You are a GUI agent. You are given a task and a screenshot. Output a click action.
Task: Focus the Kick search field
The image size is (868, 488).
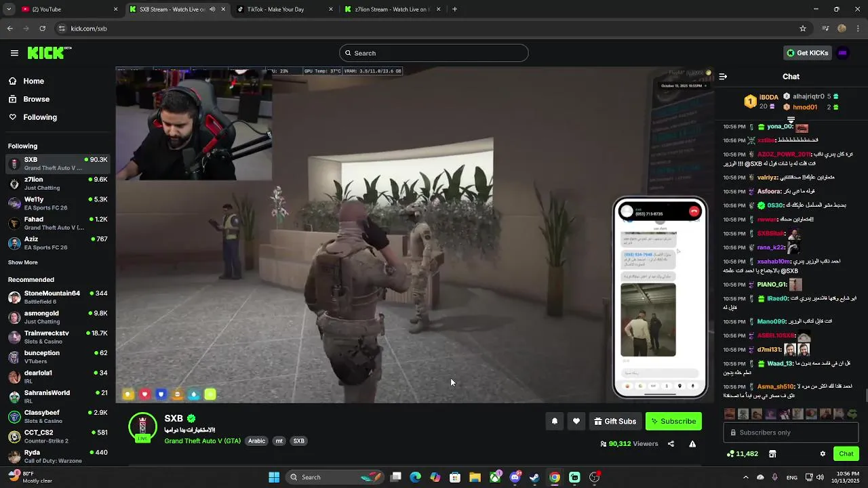[x=434, y=53]
